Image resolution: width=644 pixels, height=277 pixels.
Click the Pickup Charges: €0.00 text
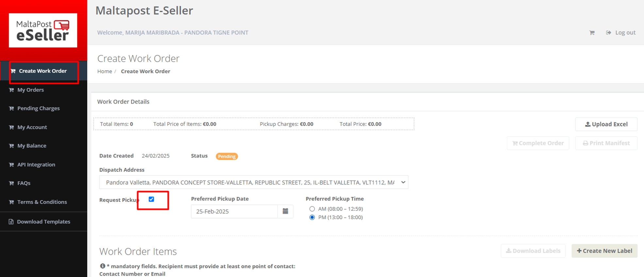(x=286, y=124)
